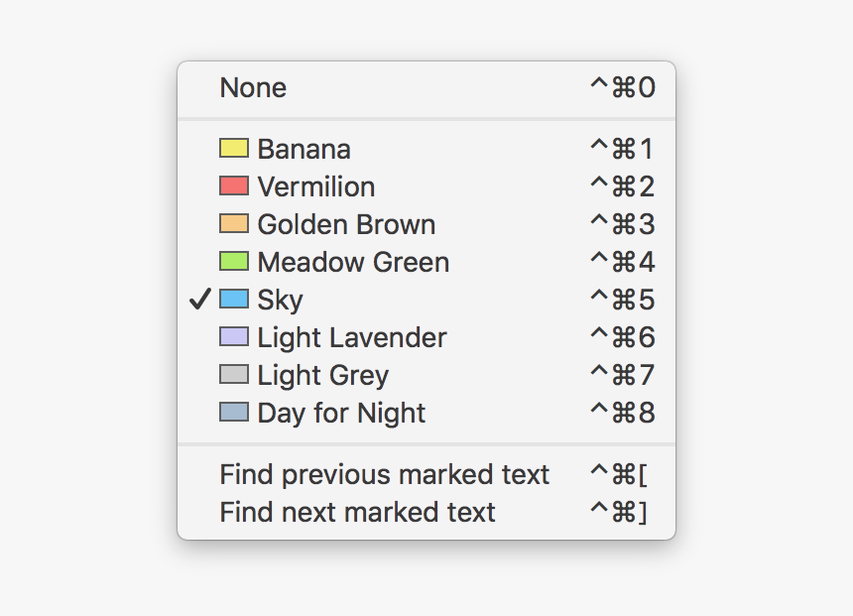Click the Day for Night swatch
This screenshot has height=616, width=853.
pyautogui.click(x=233, y=413)
